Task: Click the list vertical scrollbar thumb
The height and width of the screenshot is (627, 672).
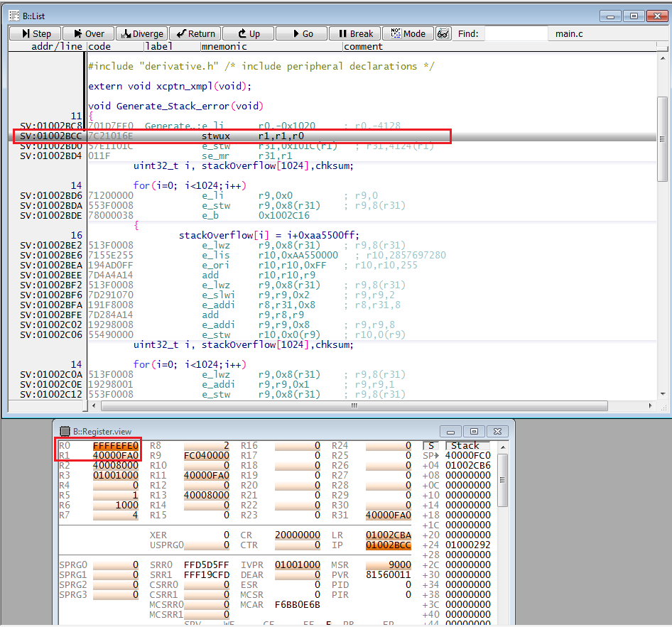Action: pos(663,139)
